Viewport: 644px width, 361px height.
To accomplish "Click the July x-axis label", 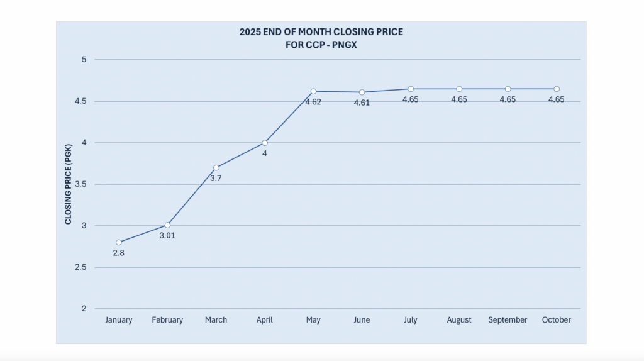I will [410, 320].
